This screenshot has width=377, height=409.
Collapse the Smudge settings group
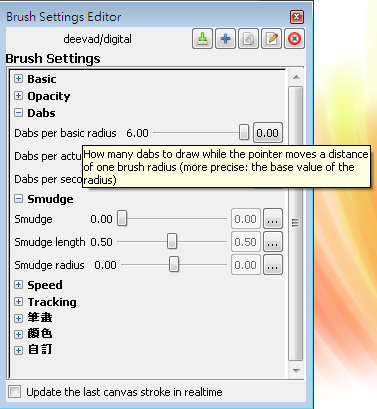tap(19, 199)
